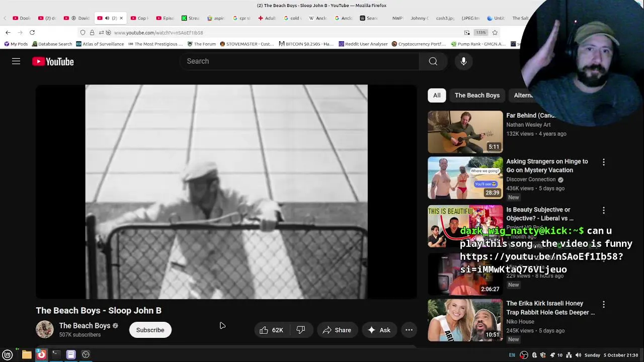
Task: Open terminal from the taskbar
Action: click(56, 354)
